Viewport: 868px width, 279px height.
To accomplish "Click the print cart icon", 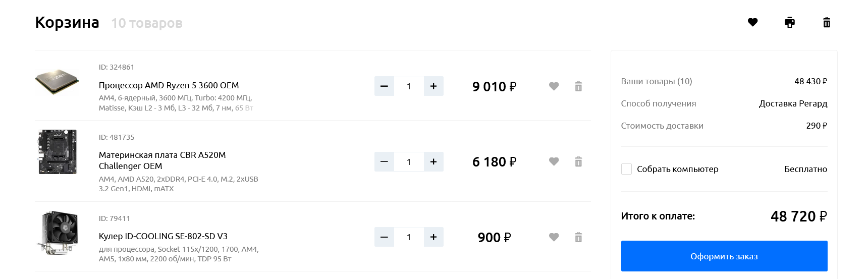I will coord(790,22).
